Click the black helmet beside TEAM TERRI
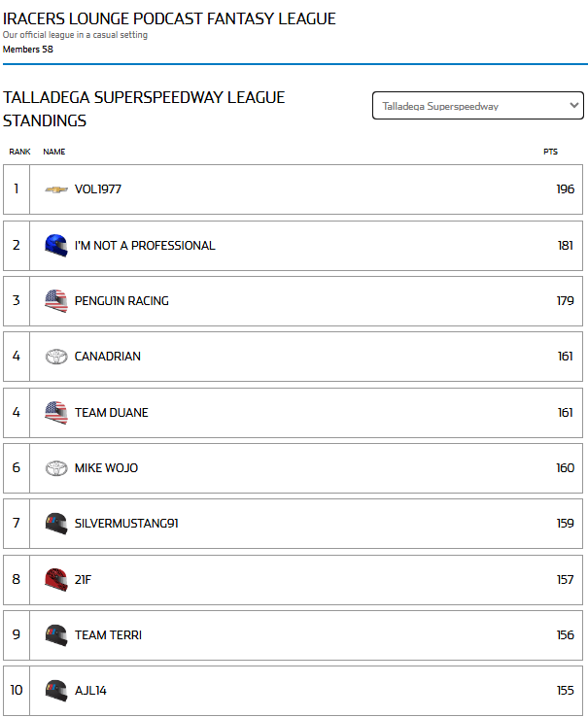 [x=56, y=635]
